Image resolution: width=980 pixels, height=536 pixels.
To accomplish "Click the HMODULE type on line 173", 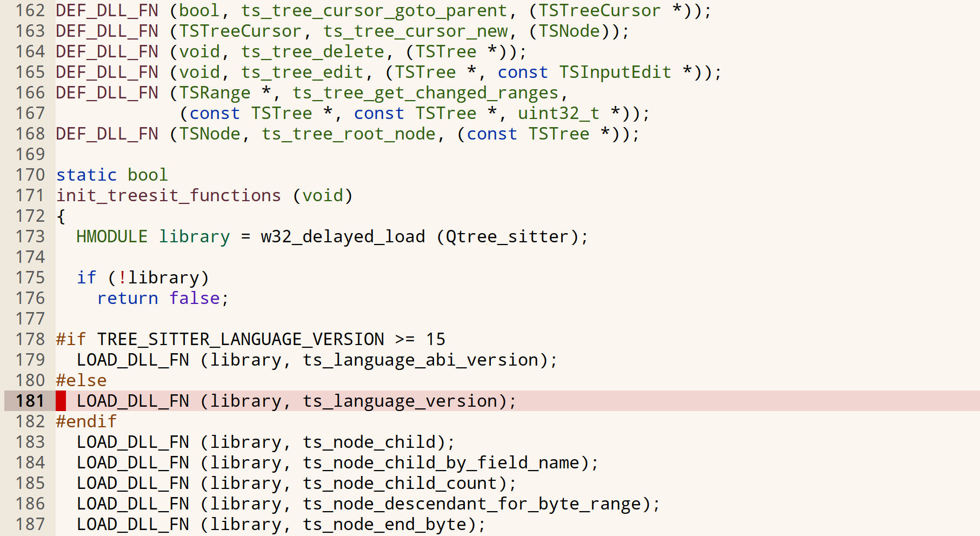I will coord(112,236).
